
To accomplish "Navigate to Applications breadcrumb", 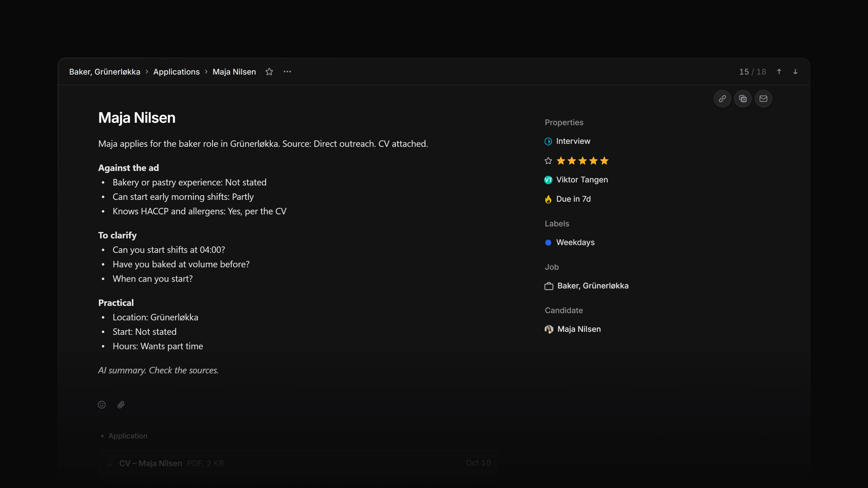I will point(176,72).
